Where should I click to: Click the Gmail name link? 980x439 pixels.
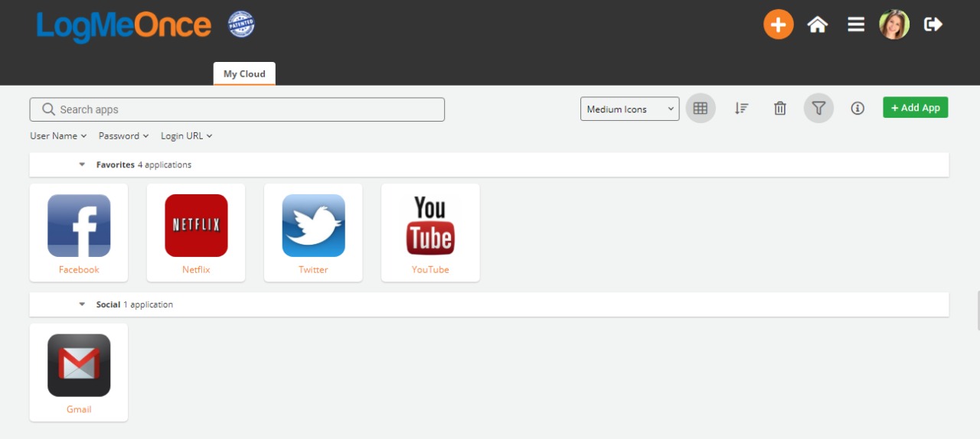pyautogui.click(x=79, y=410)
